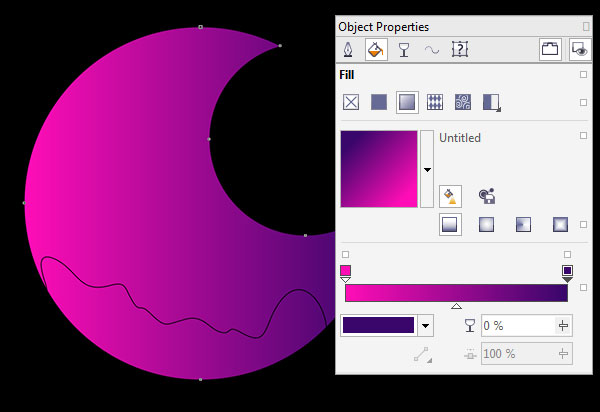Image resolution: width=600 pixels, height=412 pixels.
Task: Select Conical fountain fill type
Action: 523,225
